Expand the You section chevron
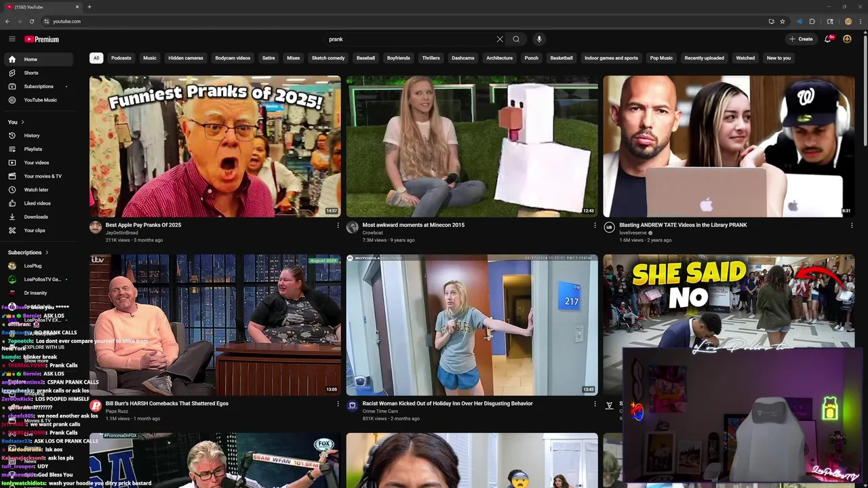The width and height of the screenshot is (868, 488). click(22, 122)
